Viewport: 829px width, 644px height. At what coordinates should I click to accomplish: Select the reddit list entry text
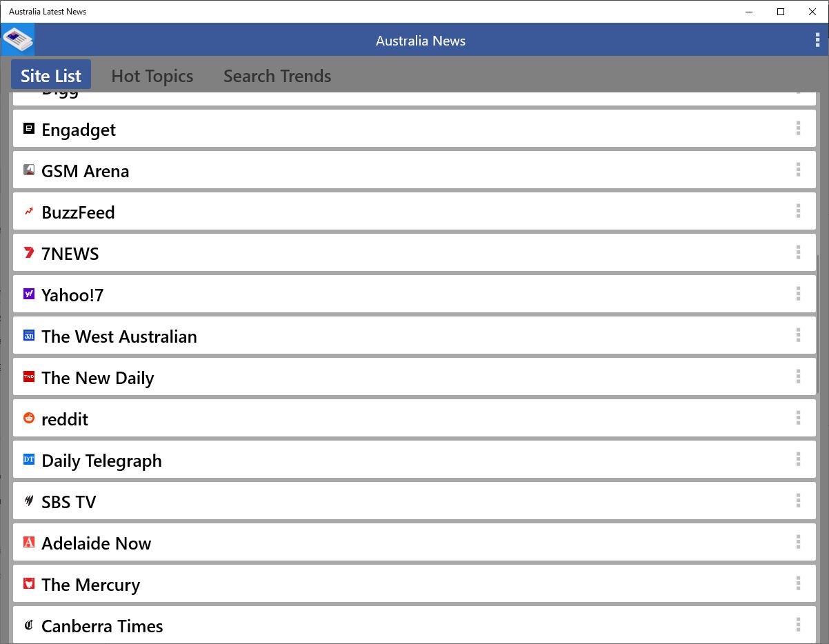click(x=65, y=419)
